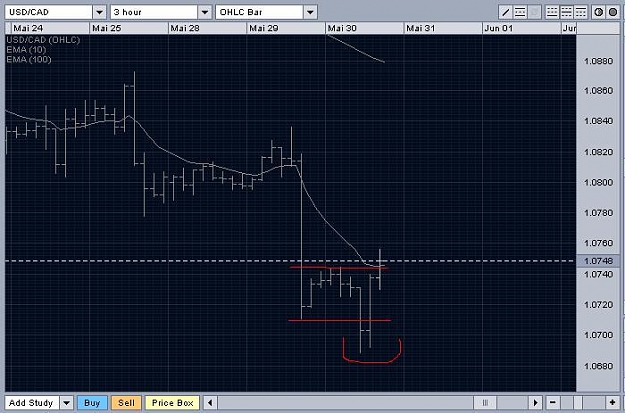Click the 1.0760 price axis label
Image resolution: width=625 pixels, height=413 pixels.
point(598,243)
